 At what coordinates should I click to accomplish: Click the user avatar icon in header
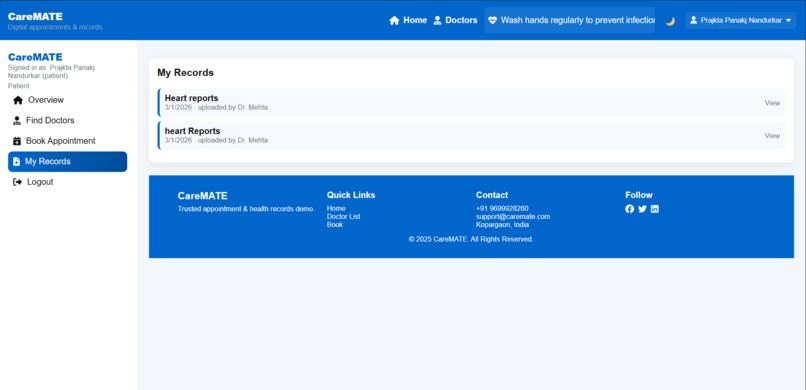coord(693,21)
